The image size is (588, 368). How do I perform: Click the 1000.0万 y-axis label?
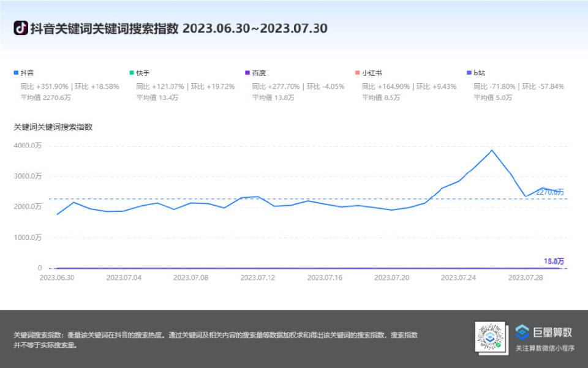pyautogui.click(x=28, y=237)
